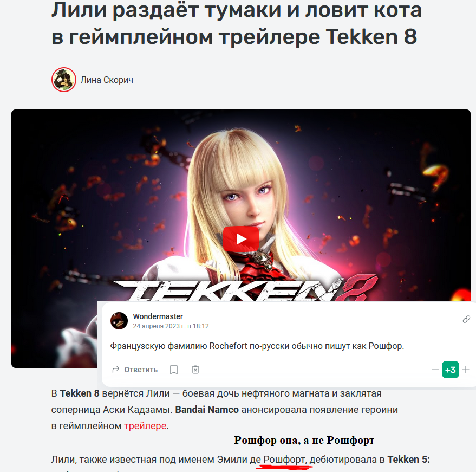Copy comment link via chain icon
This screenshot has width=476, height=472.
(466, 319)
